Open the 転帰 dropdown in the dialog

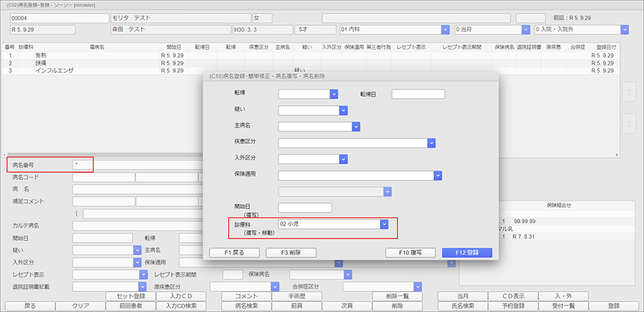(334, 94)
